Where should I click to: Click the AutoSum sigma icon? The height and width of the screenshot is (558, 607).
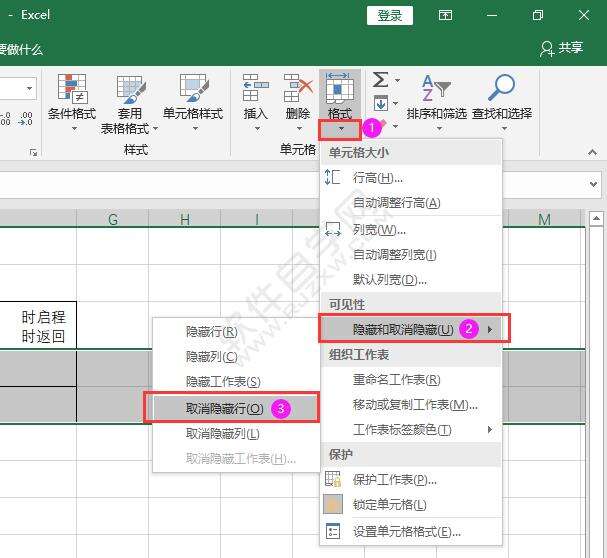tap(380, 79)
